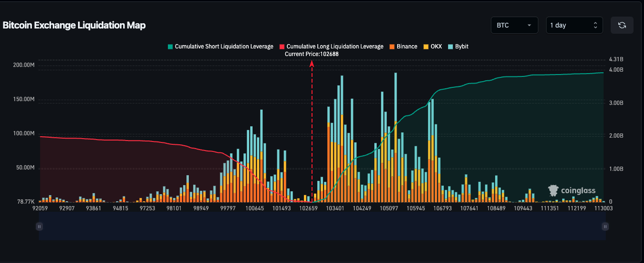The width and height of the screenshot is (644, 263).
Task: Click the left handle of the range slider
Action: coord(39,226)
